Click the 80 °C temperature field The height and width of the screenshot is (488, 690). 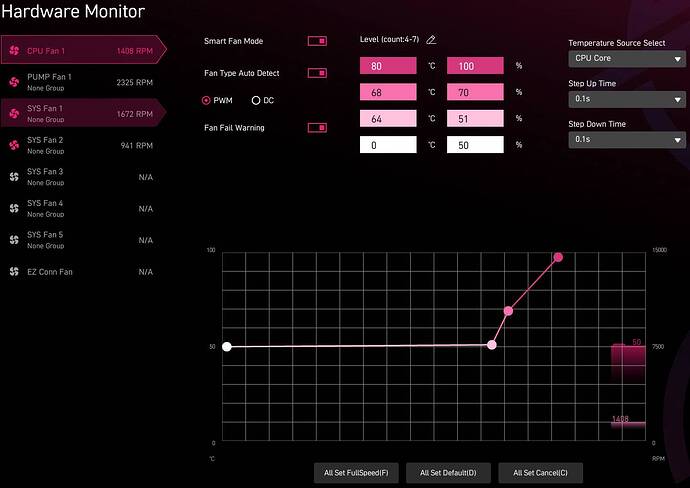click(388, 66)
